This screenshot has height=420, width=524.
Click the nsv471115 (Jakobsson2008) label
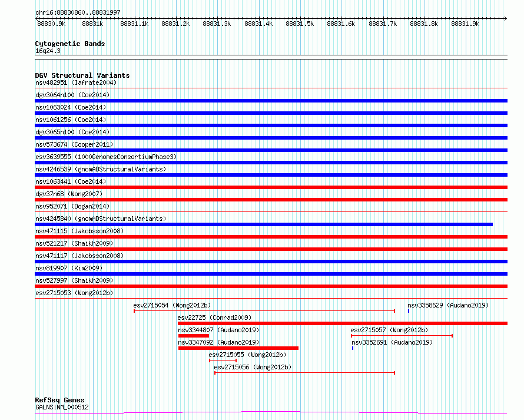pyautogui.click(x=79, y=231)
